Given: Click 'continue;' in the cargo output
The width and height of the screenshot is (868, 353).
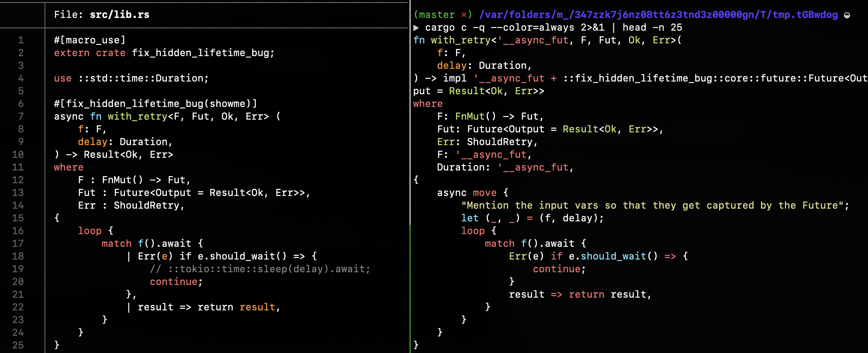Looking at the screenshot, I should pos(560,269).
